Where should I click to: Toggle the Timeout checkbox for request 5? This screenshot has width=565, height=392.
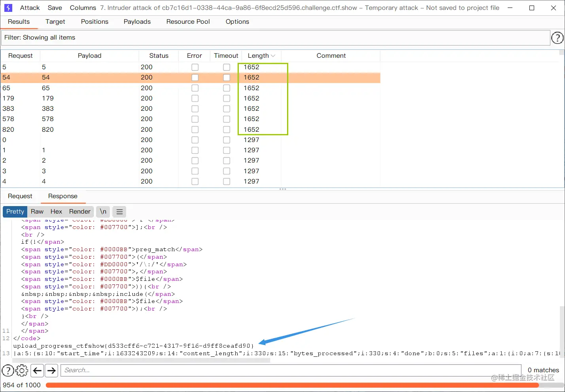pos(227,67)
